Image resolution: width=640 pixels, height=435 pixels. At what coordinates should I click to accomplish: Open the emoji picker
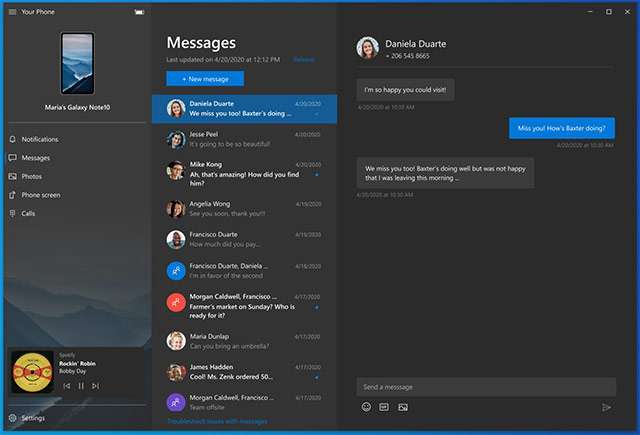coord(366,407)
